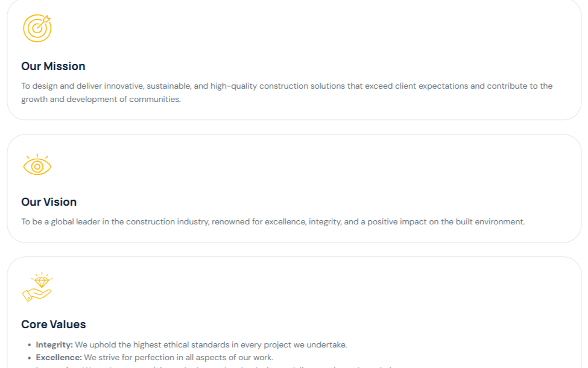Image resolution: width=588 pixels, height=368 pixels.
Task: Click "global leader" in the Vision paragraph
Action: point(75,222)
